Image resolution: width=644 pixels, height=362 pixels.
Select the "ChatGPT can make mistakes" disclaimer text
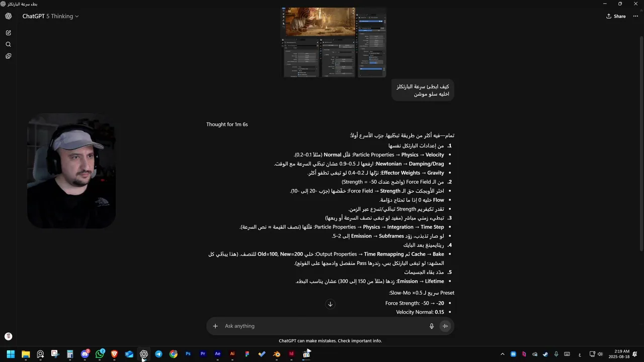(330, 341)
